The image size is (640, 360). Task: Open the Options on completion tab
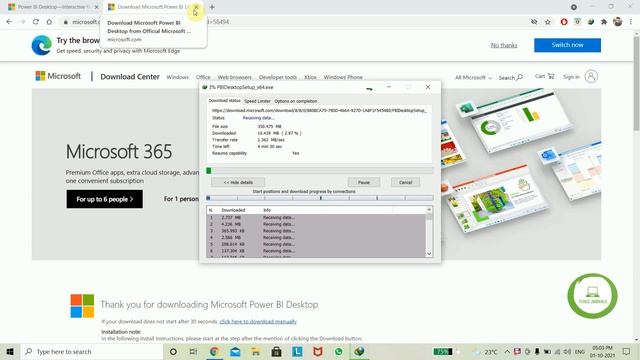click(x=296, y=101)
